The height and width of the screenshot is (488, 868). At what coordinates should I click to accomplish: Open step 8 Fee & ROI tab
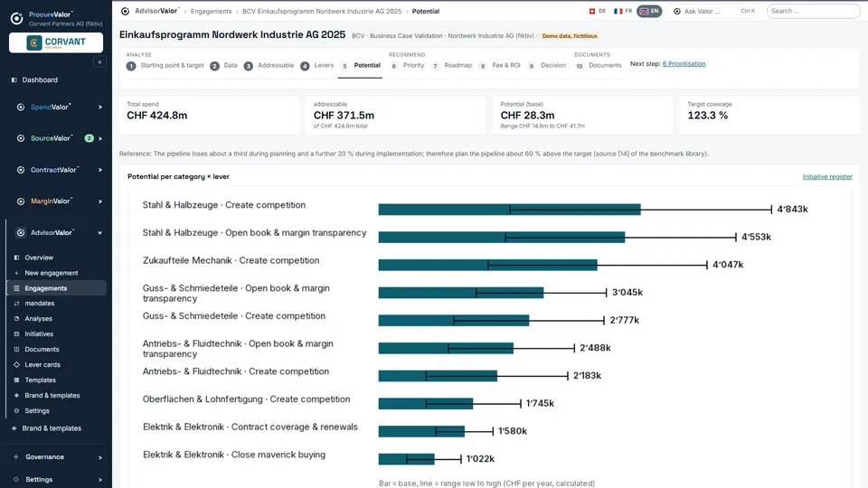(x=500, y=66)
